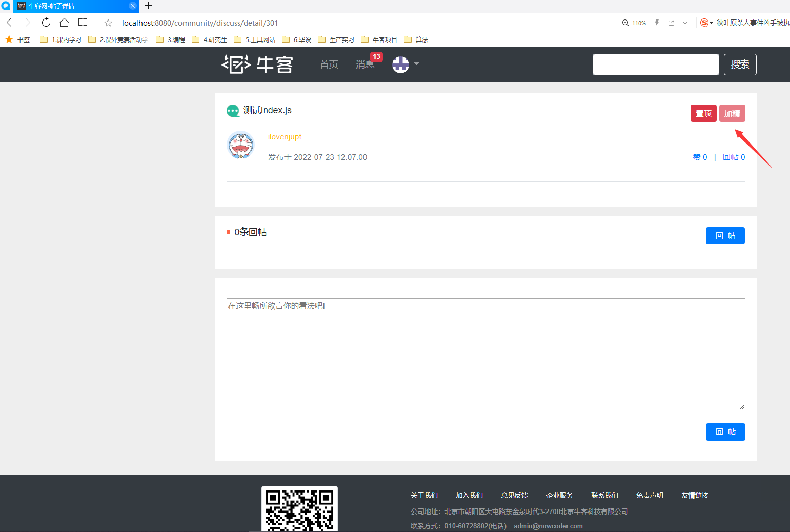Open the 关于我们 footer link
This screenshot has width=790, height=532.
point(424,495)
